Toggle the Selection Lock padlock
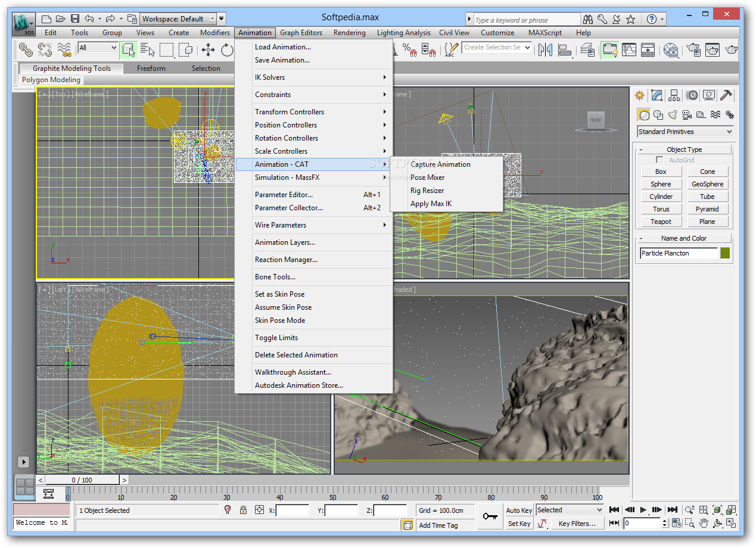Viewport: 756px width, 548px height. (243, 510)
